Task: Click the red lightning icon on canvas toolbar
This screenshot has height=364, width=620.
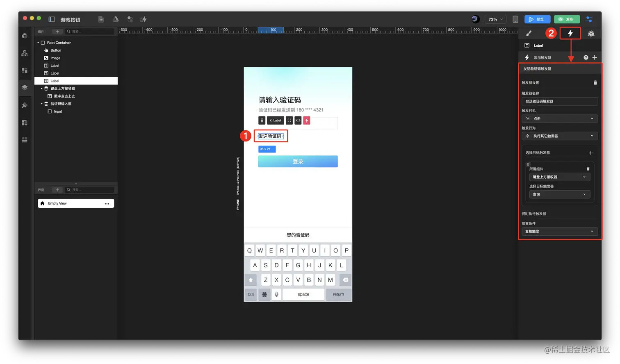Action: coord(307,121)
